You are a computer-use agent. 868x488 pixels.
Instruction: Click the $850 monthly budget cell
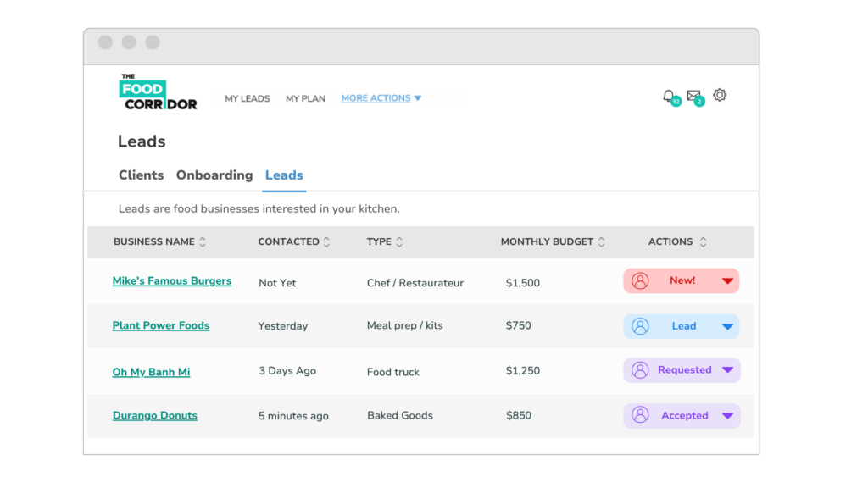click(518, 415)
